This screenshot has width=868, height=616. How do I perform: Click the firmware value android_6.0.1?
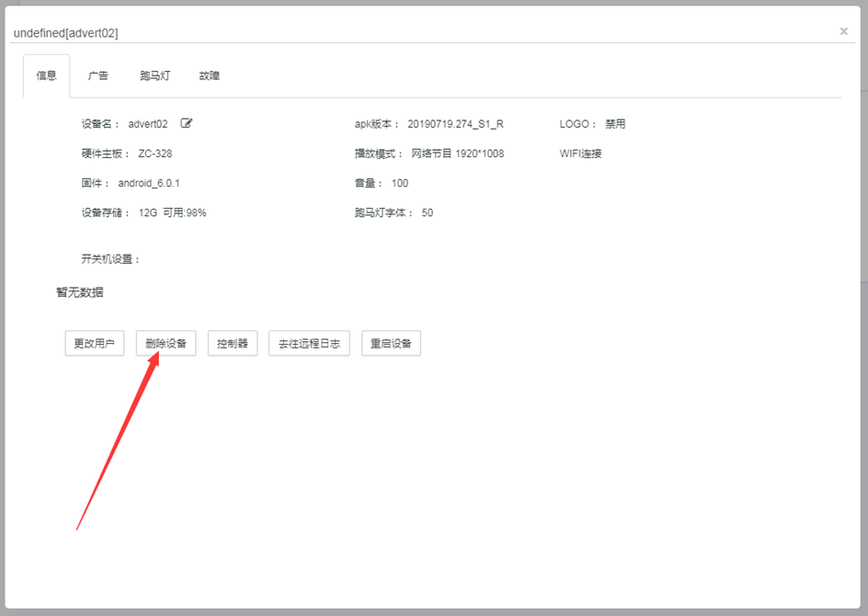click(x=148, y=183)
